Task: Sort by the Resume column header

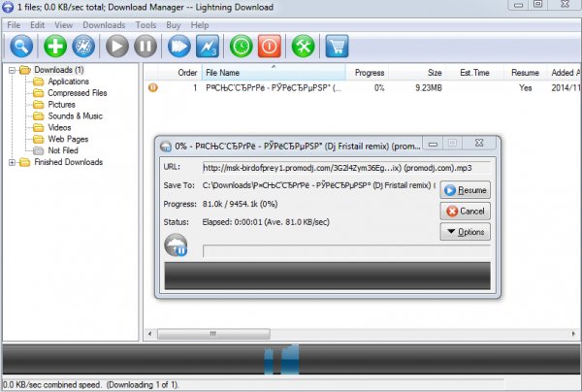Action: click(x=525, y=73)
